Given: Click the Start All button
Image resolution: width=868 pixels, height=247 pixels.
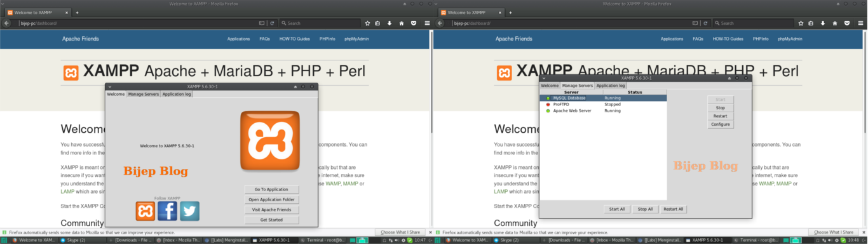Looking at the screenshot, I should click(617, 209).
